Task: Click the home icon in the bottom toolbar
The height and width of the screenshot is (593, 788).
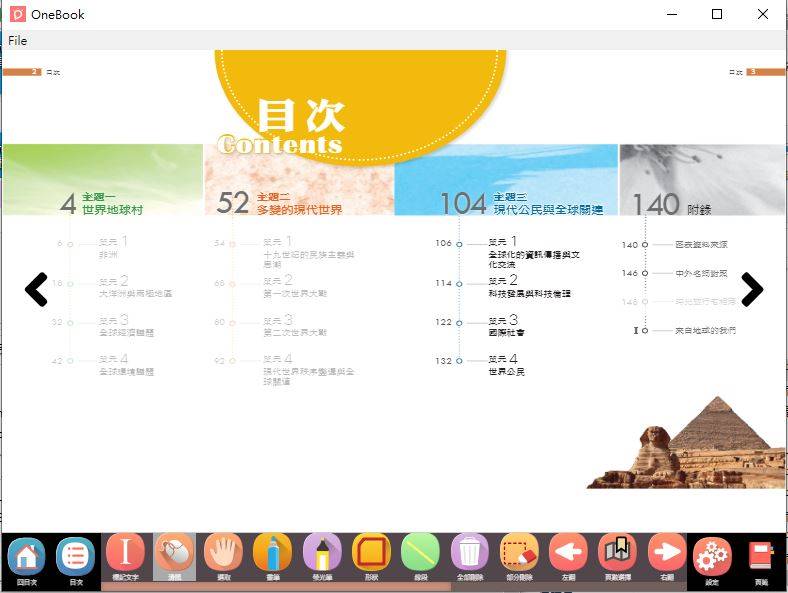Action: [27, 556]
